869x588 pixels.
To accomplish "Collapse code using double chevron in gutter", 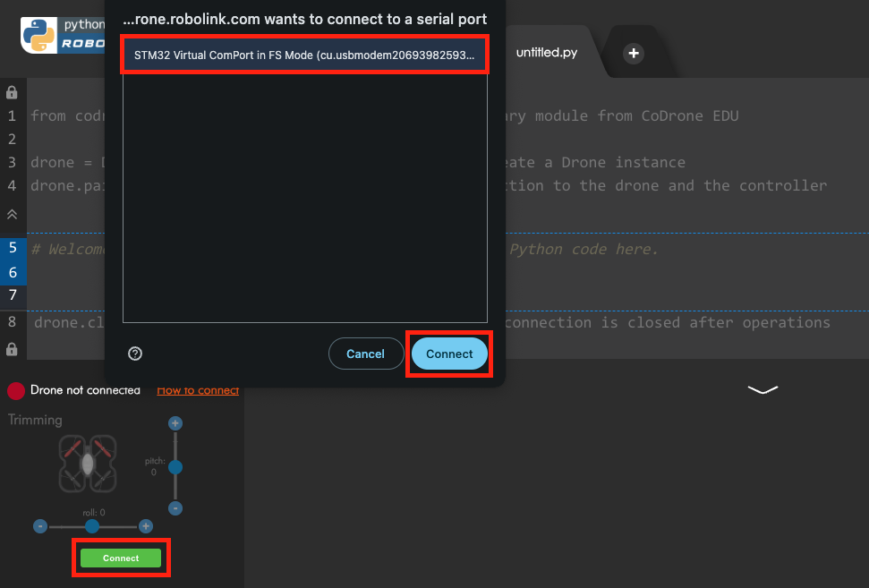I will pos(12,215).
